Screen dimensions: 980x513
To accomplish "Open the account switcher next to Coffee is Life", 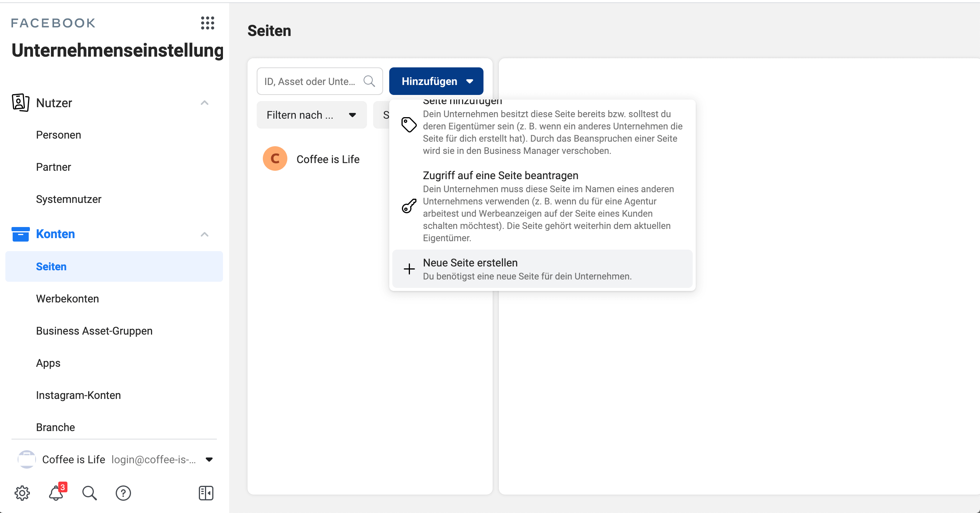I will coord(209,459).
